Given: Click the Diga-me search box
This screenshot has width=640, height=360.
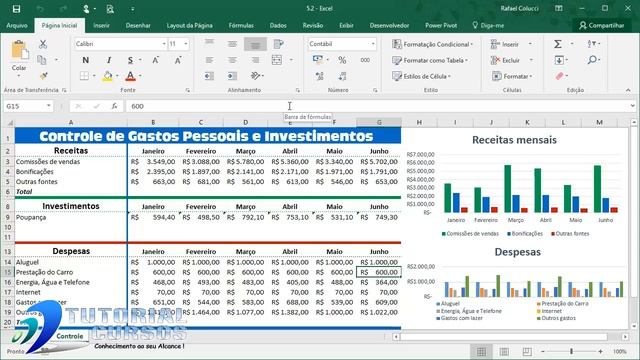Looking at the screenshot, I should point(488,25).
